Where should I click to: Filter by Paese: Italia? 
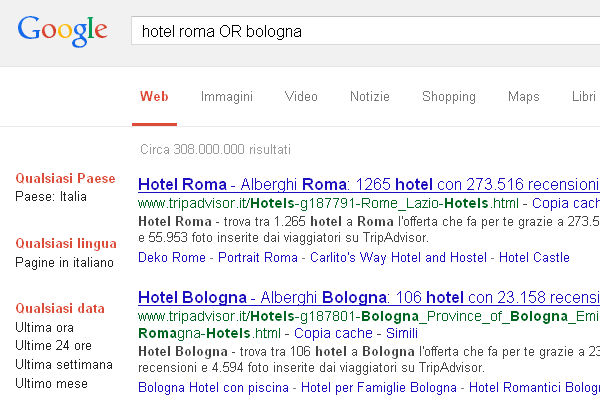pos(51,197)
